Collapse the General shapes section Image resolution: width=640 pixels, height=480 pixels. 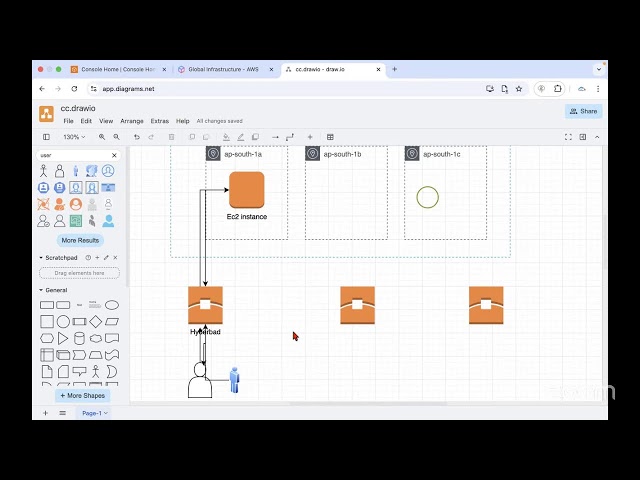click(x=53, y=290)
